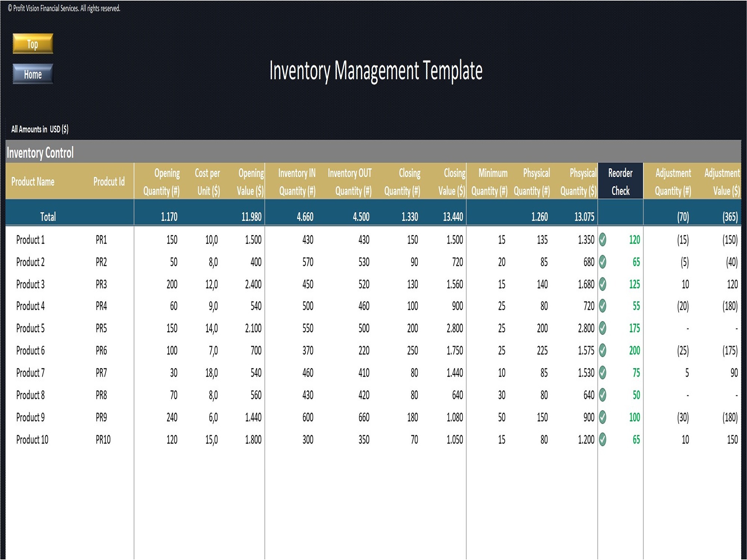Click the Total row label
The height and width of the screenshot is (560, 747).
(x=49, y=217)
